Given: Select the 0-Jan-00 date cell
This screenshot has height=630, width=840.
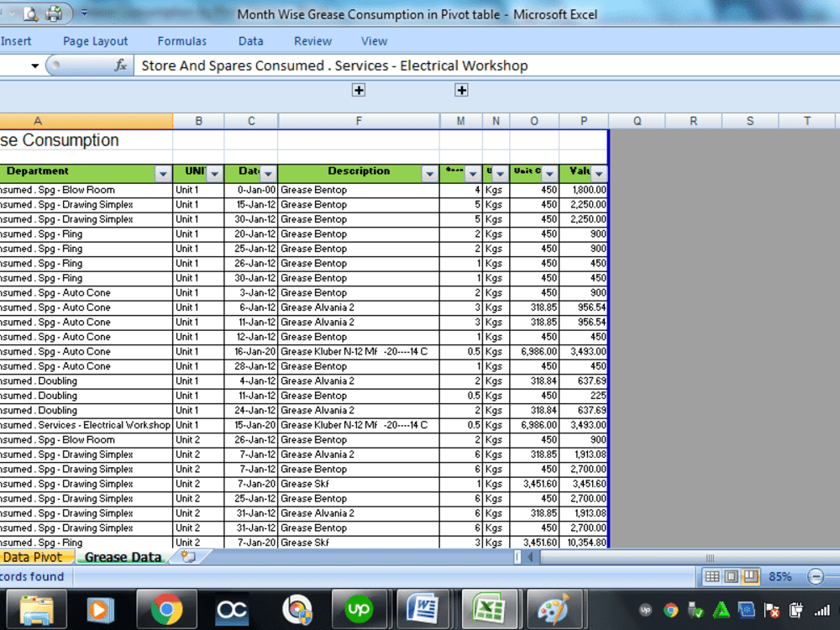Looking at the screenshot, I should pos(250,190).
